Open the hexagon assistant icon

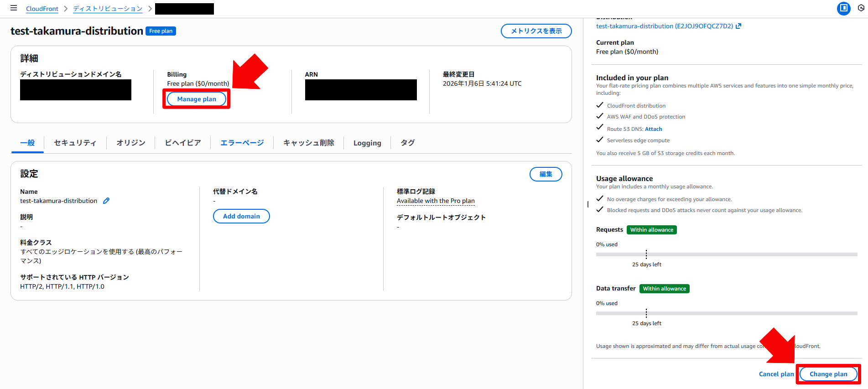click(861, 8)
